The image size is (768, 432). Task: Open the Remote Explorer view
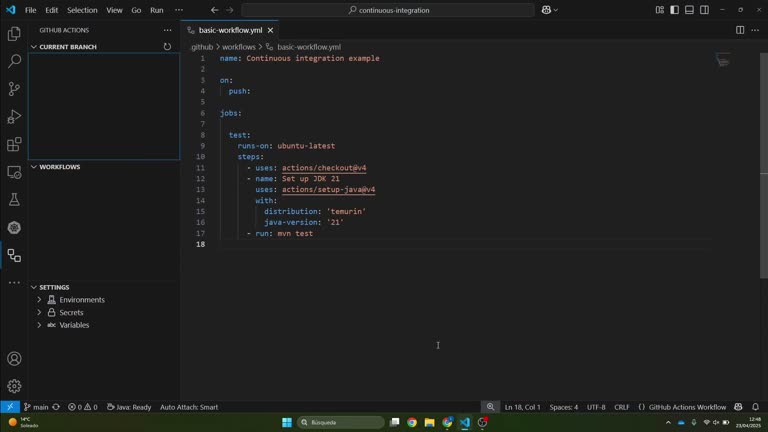point(14,172)
